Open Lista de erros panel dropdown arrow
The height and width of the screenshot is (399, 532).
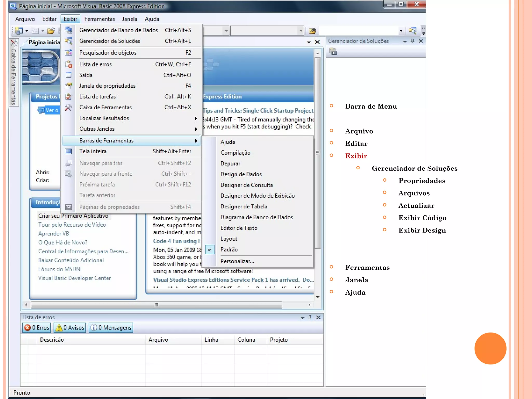tap(302, 317)
